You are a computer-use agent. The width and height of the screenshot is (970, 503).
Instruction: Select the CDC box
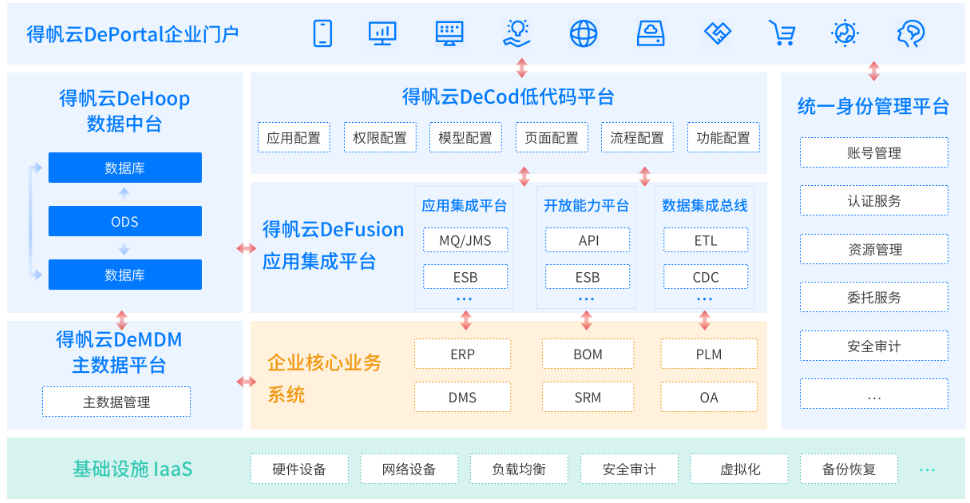click(x=706, y=277)
